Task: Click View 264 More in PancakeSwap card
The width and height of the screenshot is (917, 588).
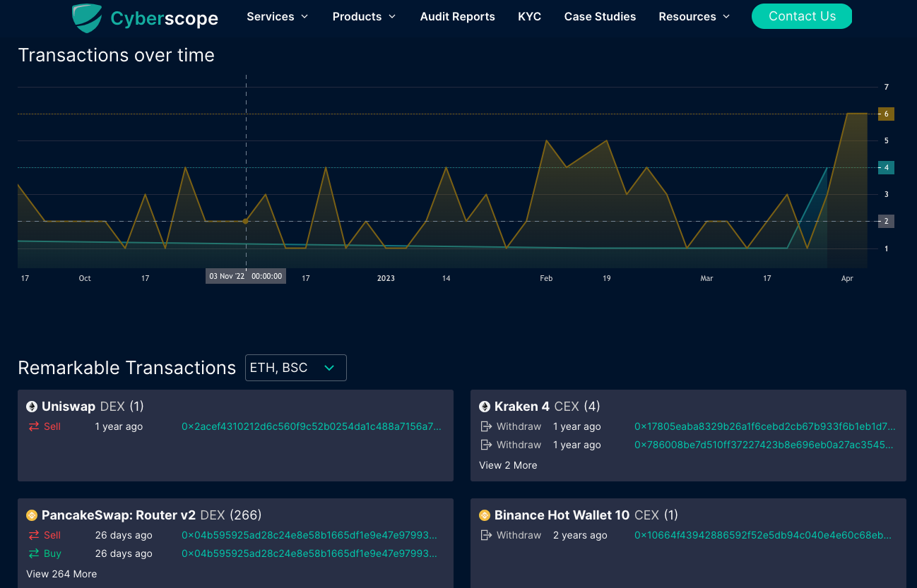Action: coord(61,574)
